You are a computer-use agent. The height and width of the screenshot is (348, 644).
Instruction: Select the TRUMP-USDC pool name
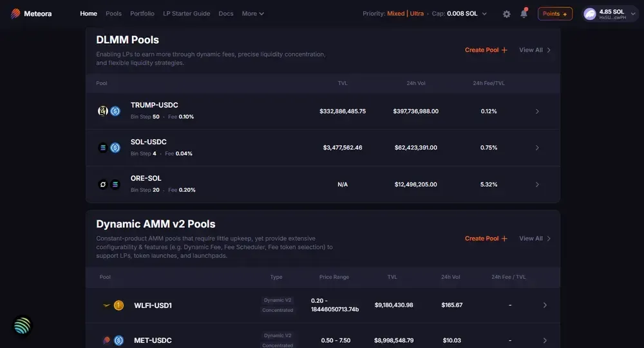155,105
